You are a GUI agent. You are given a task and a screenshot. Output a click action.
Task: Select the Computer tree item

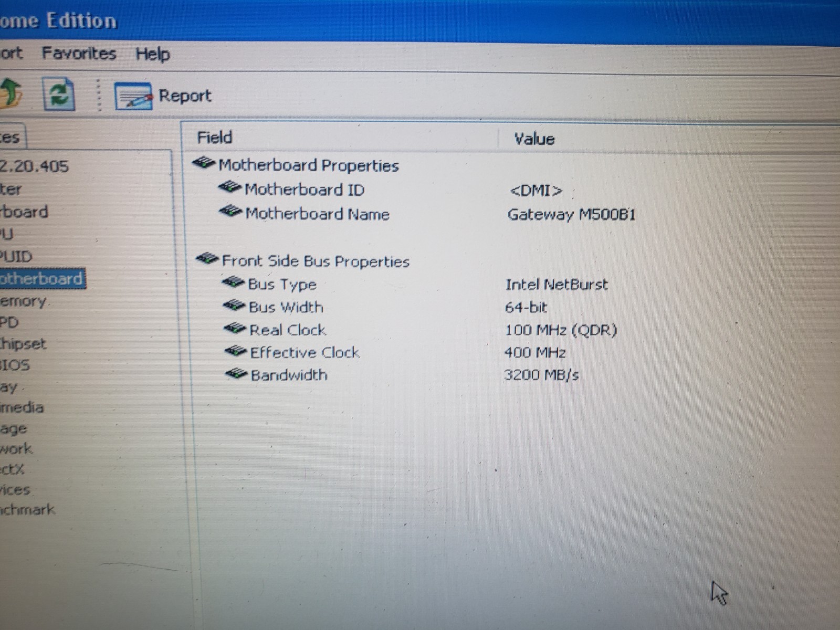point(10,188)
